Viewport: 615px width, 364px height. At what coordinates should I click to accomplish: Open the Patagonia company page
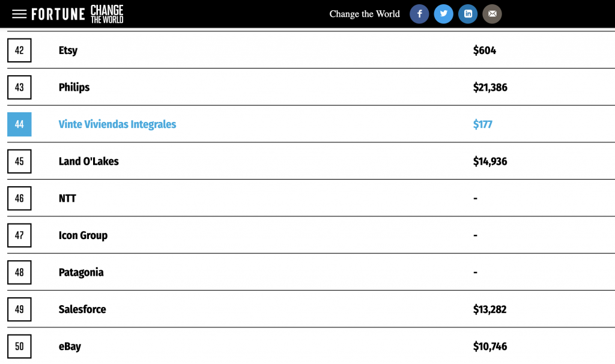click(x=81, y=273)
